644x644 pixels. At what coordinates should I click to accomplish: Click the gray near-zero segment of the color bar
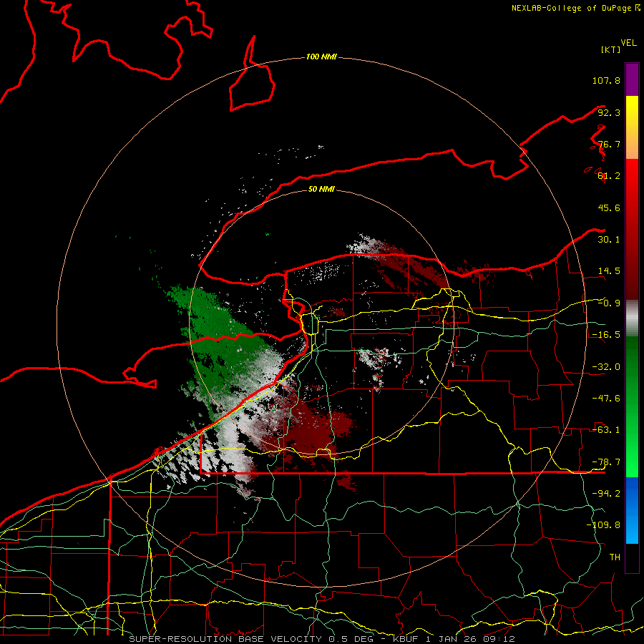[632, 318]
